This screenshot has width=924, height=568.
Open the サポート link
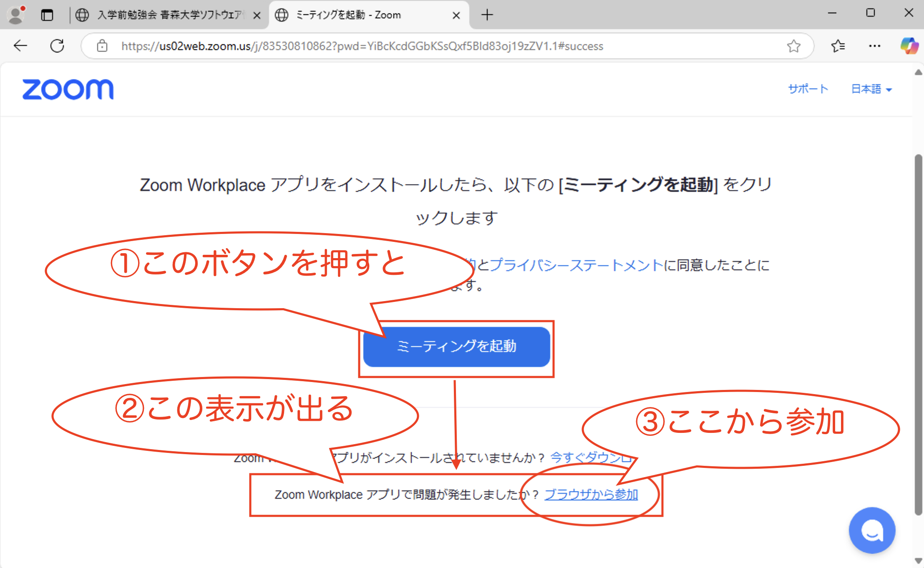[808, 89]
